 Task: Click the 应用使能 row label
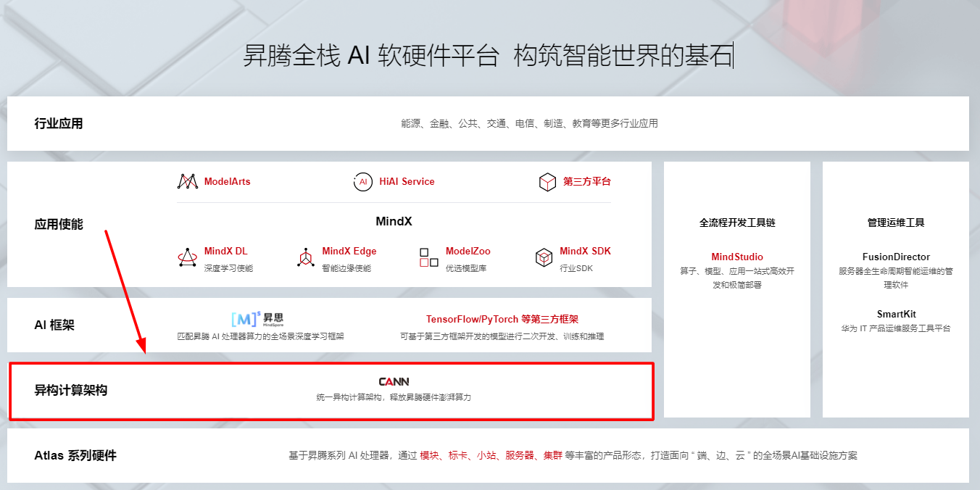tap(59, 224)
